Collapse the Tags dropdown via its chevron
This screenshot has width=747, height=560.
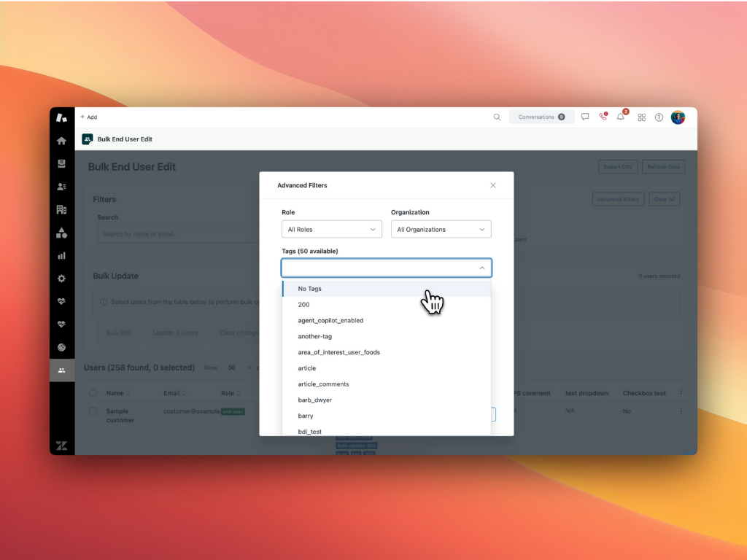coord(481,268)
